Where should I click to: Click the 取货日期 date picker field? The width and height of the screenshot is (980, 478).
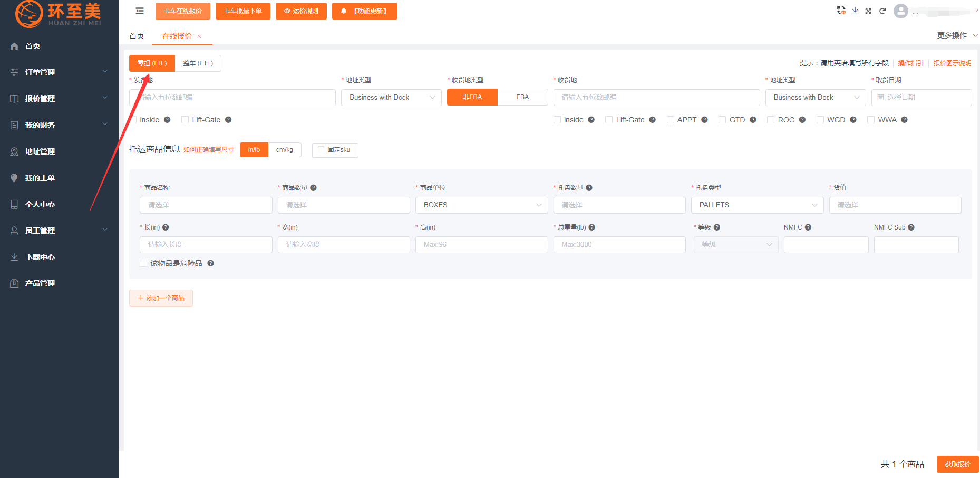pos(921,98)
